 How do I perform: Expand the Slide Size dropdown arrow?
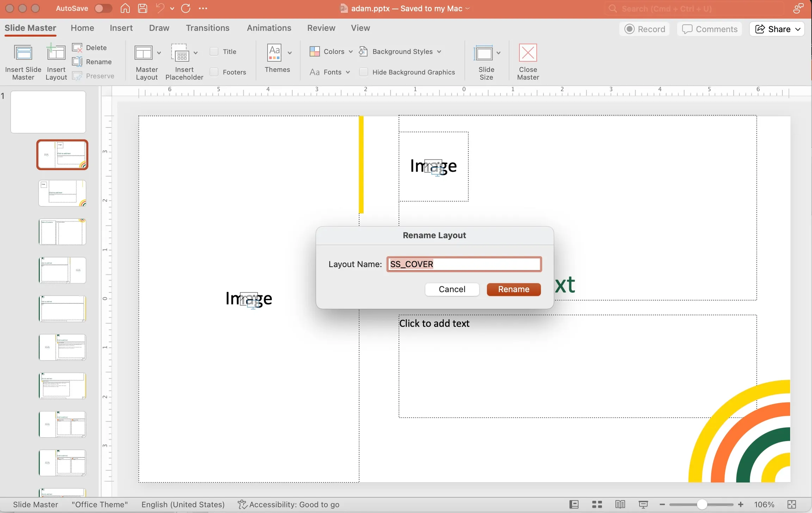coord(498,53)
